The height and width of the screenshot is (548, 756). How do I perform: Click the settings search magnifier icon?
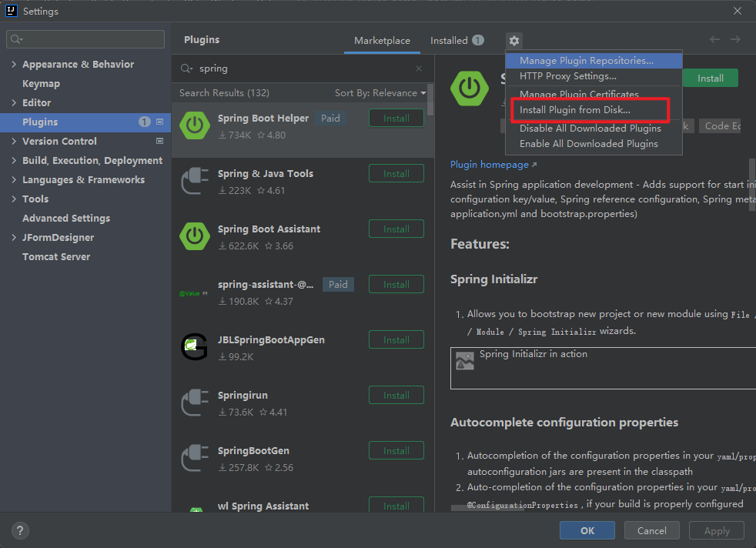coord(16,39)
